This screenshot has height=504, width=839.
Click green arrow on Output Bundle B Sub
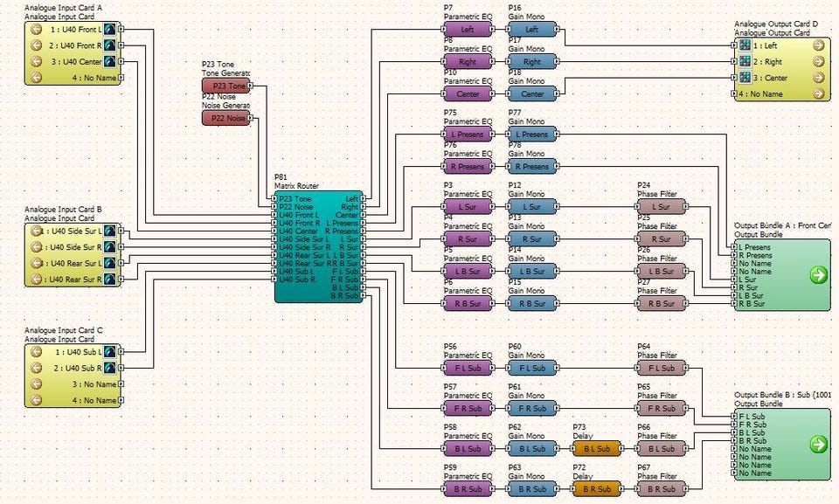pos(818,445)
